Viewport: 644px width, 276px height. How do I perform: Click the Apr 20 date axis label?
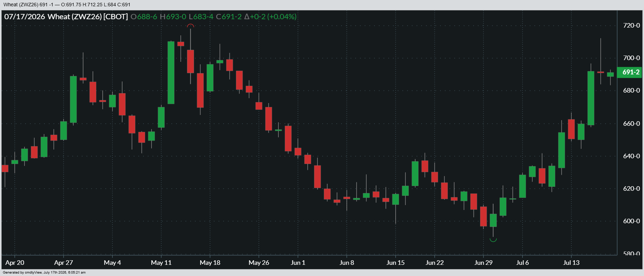tap(15, 263)
